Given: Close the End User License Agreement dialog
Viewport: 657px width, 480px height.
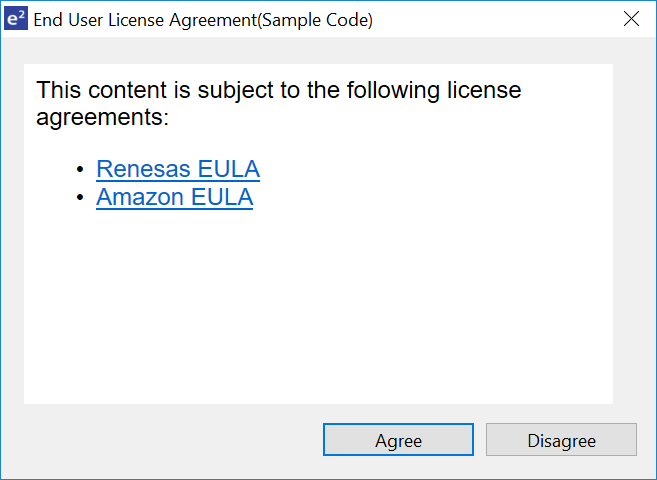Looking at the screenshot, I should click(x=631, y=19).
